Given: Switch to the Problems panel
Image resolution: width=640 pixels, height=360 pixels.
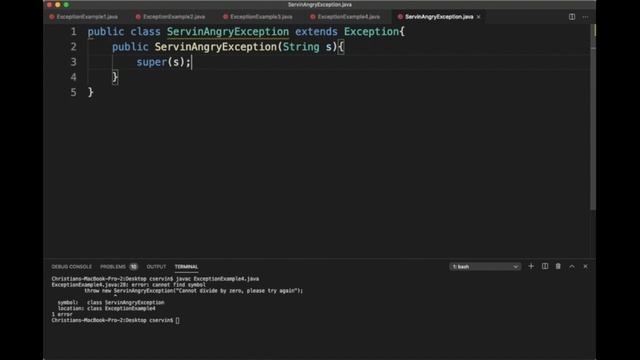Looking at the screenshot, I should [113, 267].
